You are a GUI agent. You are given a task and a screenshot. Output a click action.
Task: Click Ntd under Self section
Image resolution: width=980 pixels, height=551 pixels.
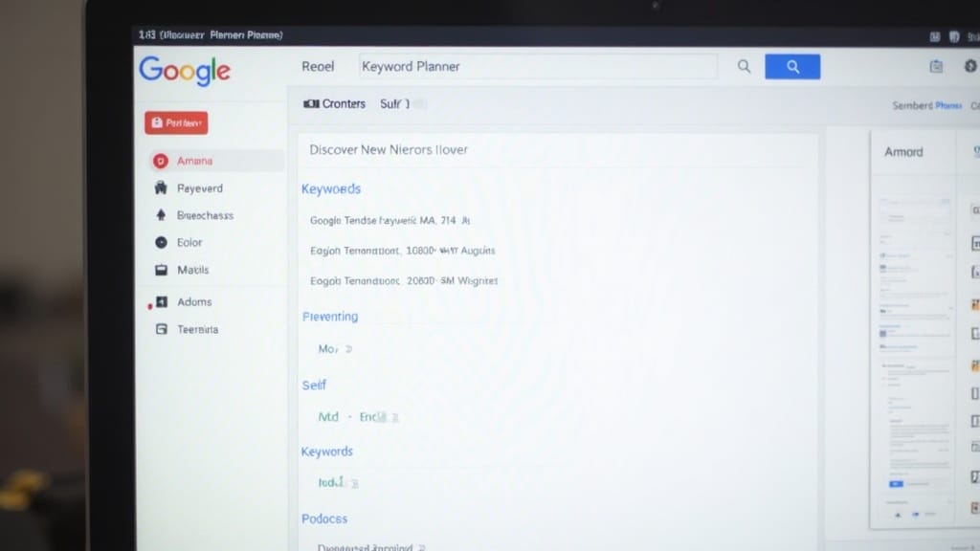coord(328,417)
